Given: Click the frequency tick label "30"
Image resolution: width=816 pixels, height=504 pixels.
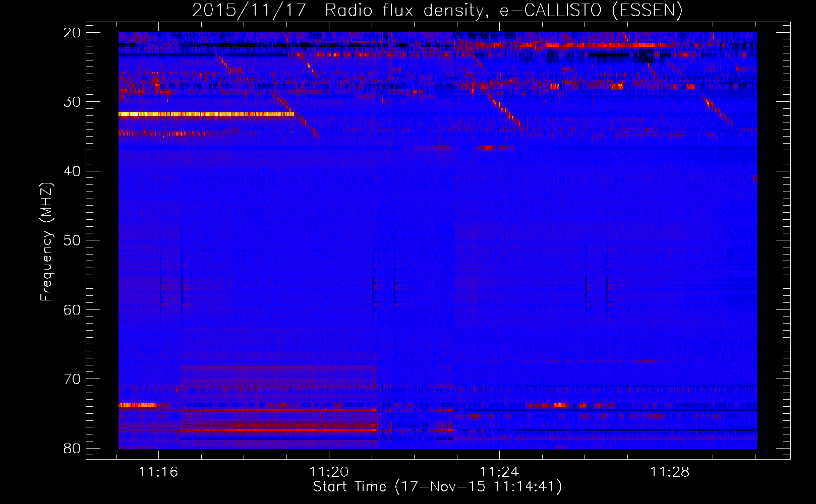Looking at the screenshot, I should click(x=73, y=102).
